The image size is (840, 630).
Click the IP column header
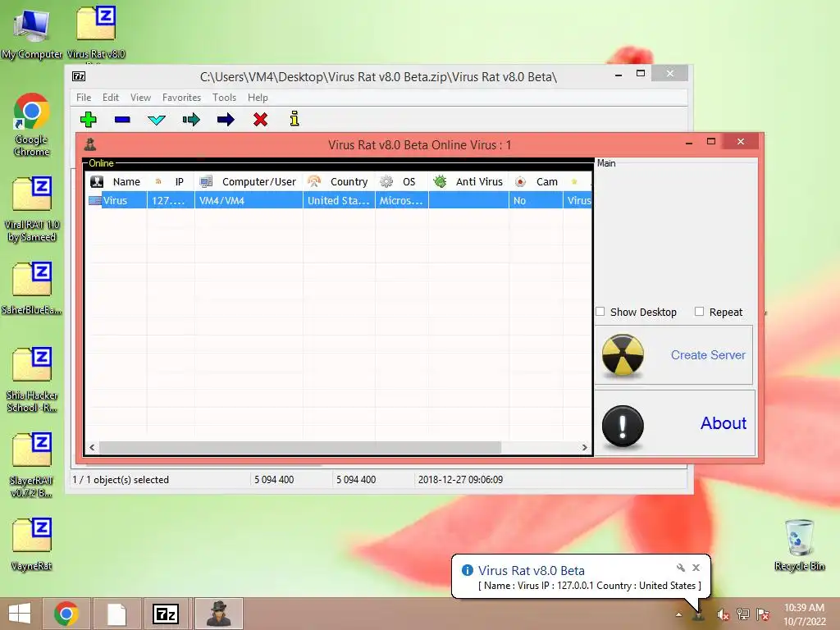[x=171, y=181]
